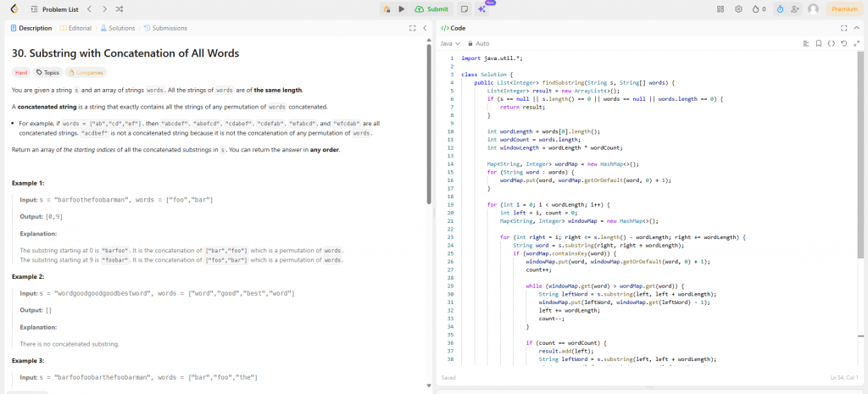Image resolution: width=868 pixels, height=394 pixels.
Task: Click code line 1 'import java.util.*;'
Action: [x=492, y=58]
